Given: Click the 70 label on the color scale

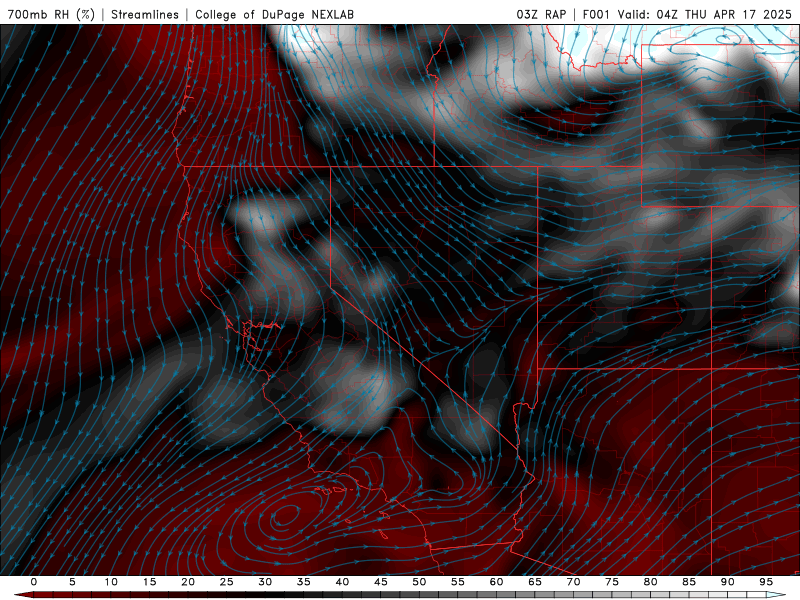Looking at the screenshot, I should (x=573, y=582).
